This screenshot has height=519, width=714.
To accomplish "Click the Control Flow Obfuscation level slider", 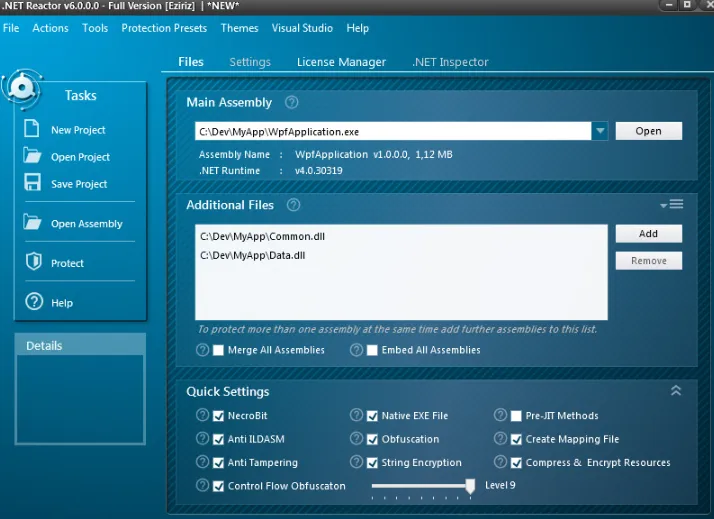I will [423, 486].
